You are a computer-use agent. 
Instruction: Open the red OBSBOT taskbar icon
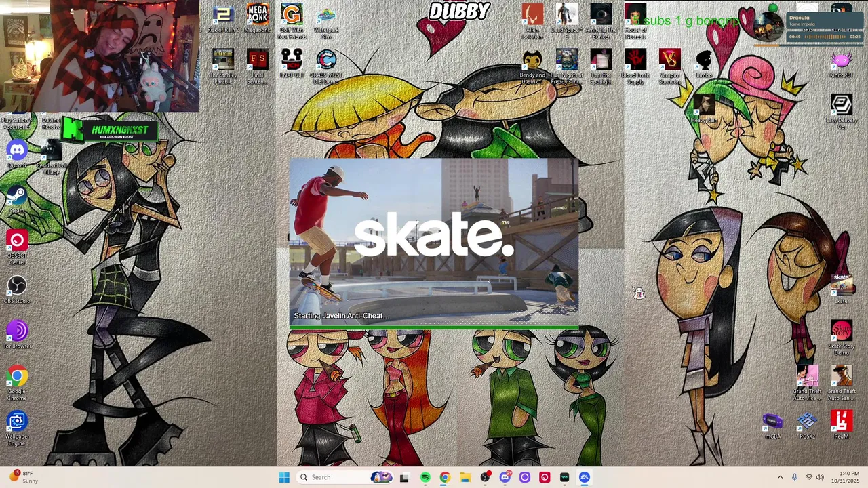545,477
